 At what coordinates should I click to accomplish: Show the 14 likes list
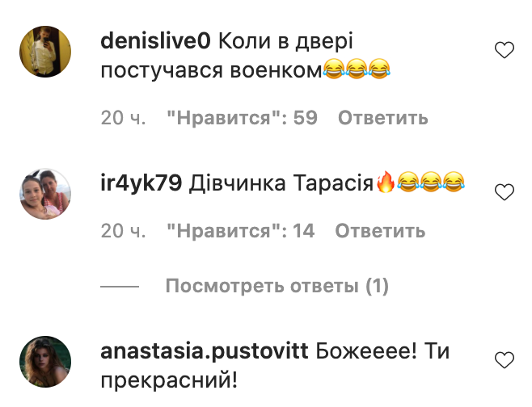[241, 231]
